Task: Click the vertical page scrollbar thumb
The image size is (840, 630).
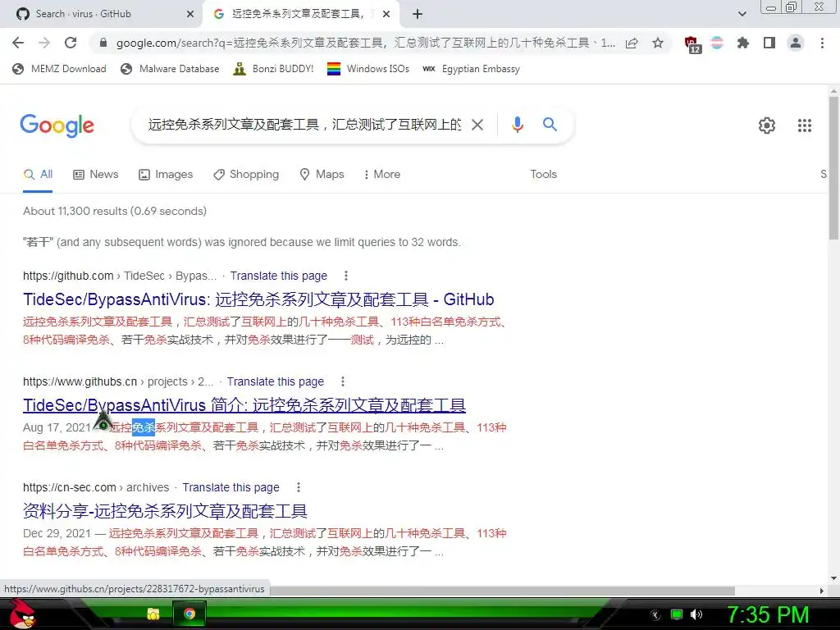Action: click(x=833, y=167)
